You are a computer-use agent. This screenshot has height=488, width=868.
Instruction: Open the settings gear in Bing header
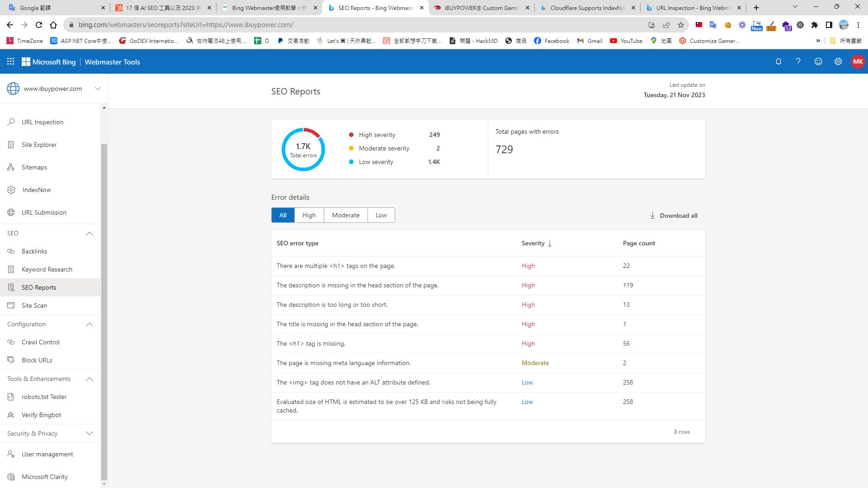click(838, 61)
